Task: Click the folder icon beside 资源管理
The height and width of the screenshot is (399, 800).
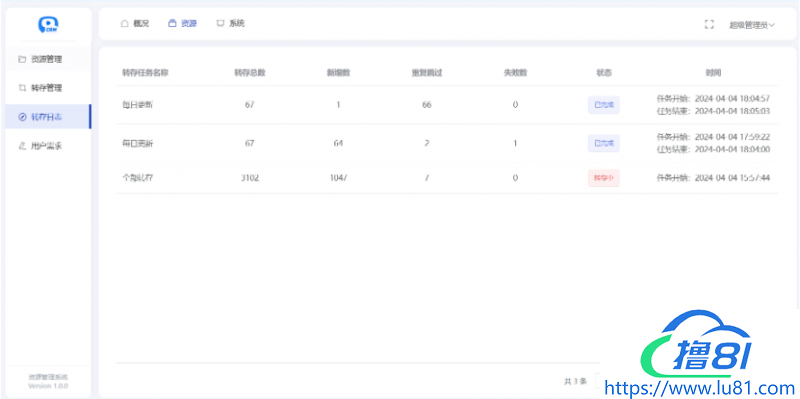Action: (22, 59)
